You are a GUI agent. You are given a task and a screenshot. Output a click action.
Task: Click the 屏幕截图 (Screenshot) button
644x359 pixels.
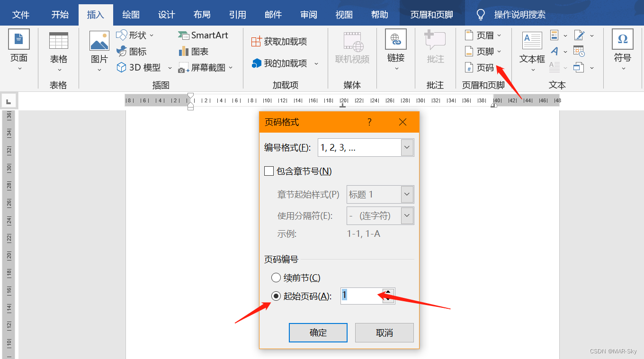click(x=205, y=68)
